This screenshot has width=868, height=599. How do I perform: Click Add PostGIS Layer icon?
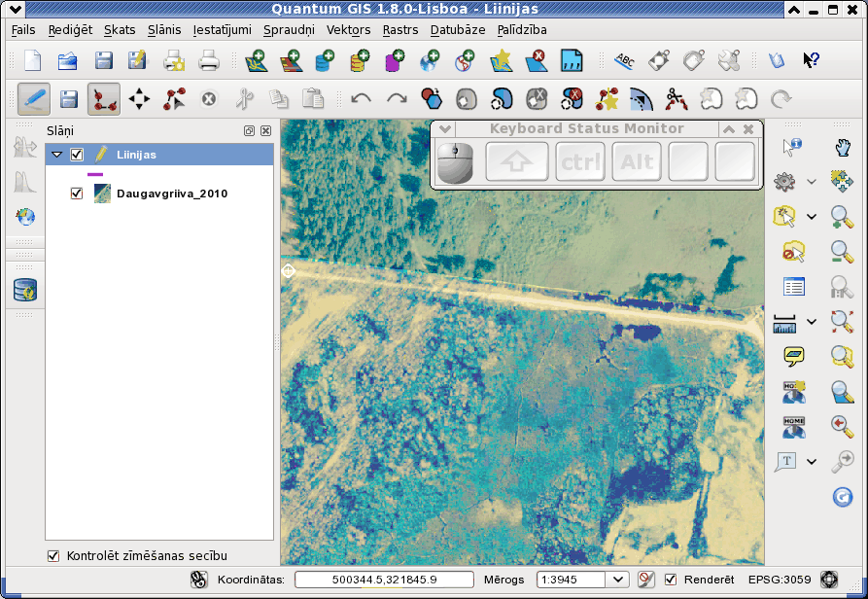tap(325, 60)
